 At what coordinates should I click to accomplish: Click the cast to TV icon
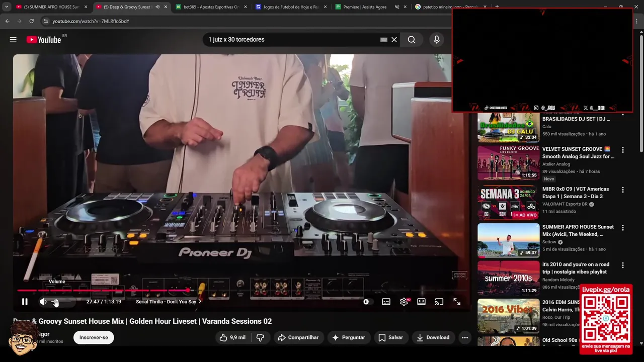pyautogui.click(x=439, y=302)
